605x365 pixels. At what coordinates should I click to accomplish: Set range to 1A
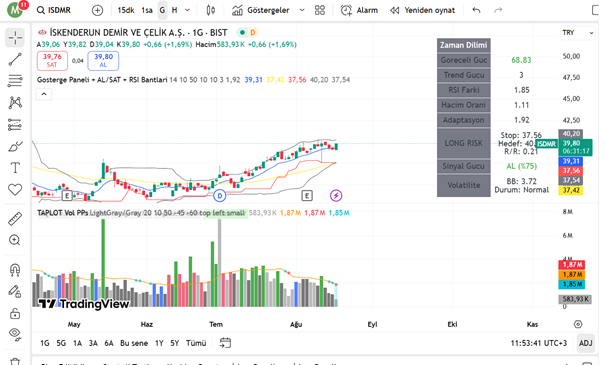pos(78,343)
